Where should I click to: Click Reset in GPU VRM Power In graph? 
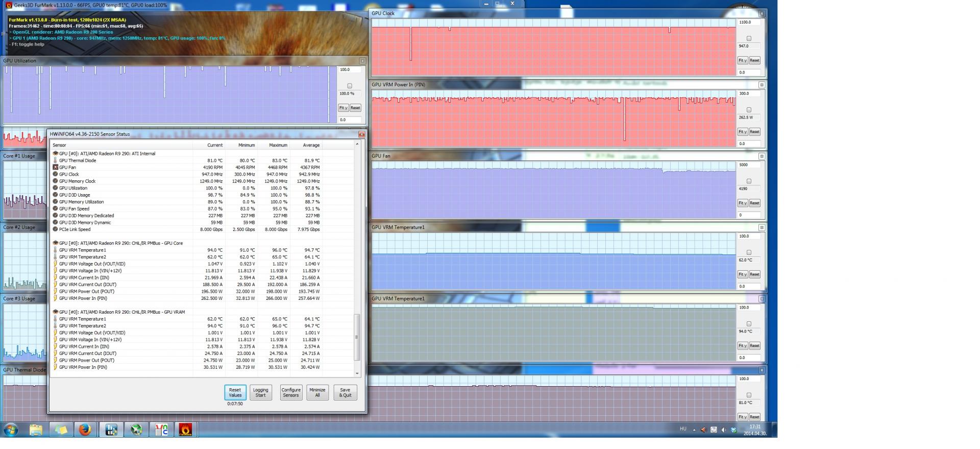(754, 132)
